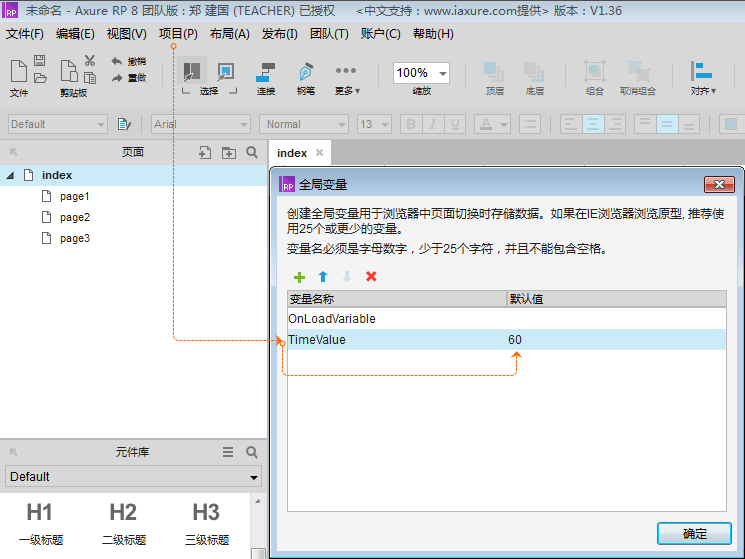The width and height of the screenshot is (745, 559).
Task: Open the widget library menu icon
Action: (228, 452)
